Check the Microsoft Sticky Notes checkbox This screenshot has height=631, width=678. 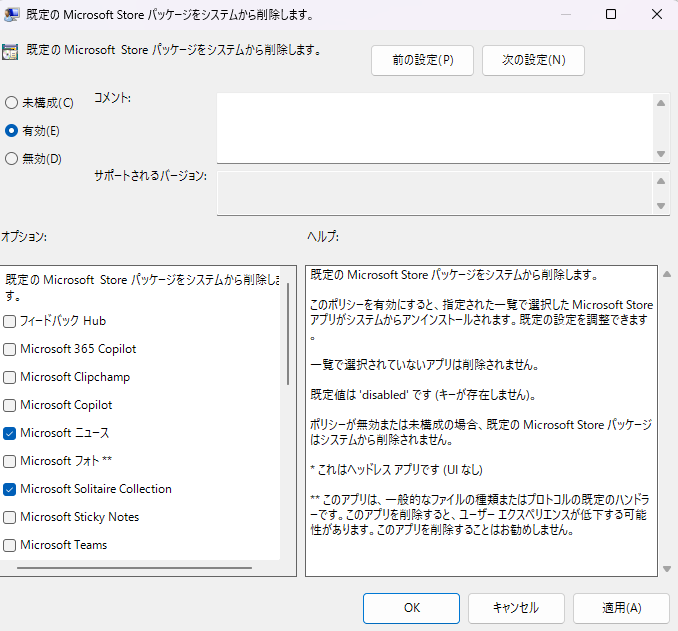[10, 517]
